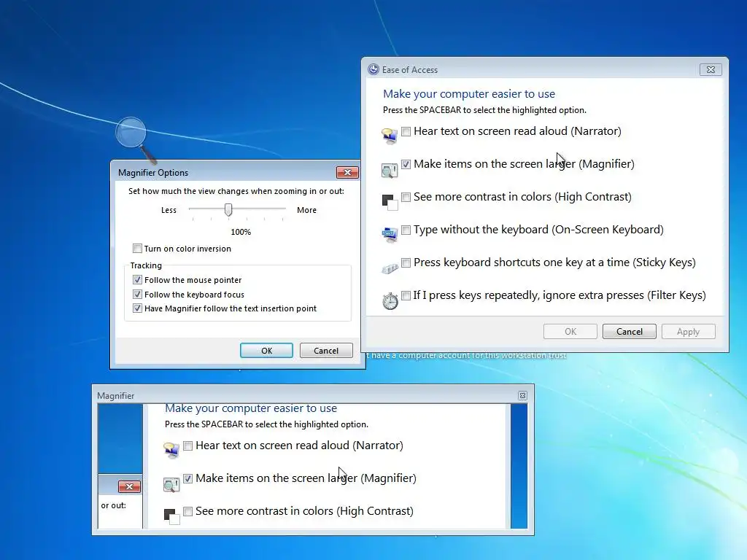747x560 pixels.
Task: Click the High Contrast icon in Ease of Access
Action: pos(390,202)
